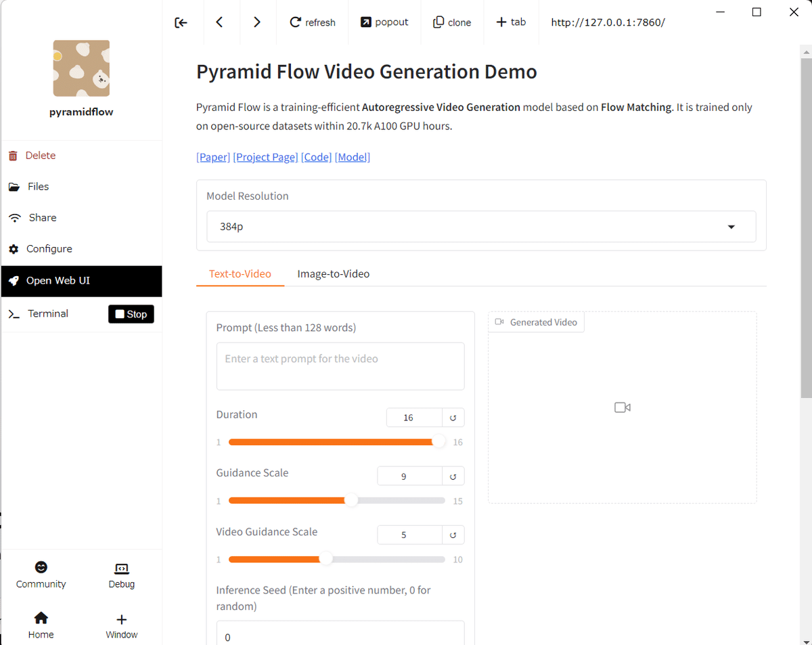Click the back arrow navigation icon
This screenshot has width=812, height=645.
point(219,22)
